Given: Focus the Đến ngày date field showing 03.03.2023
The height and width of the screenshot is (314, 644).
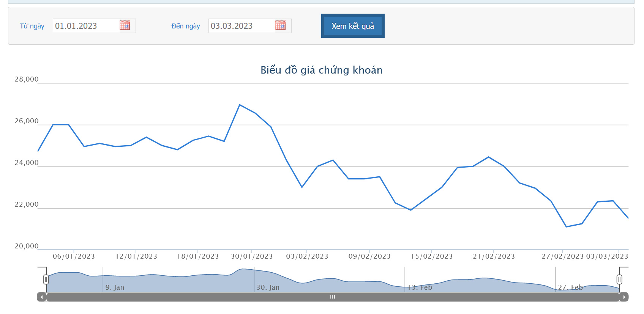Looking at the screenshot, I should [241, 26].
